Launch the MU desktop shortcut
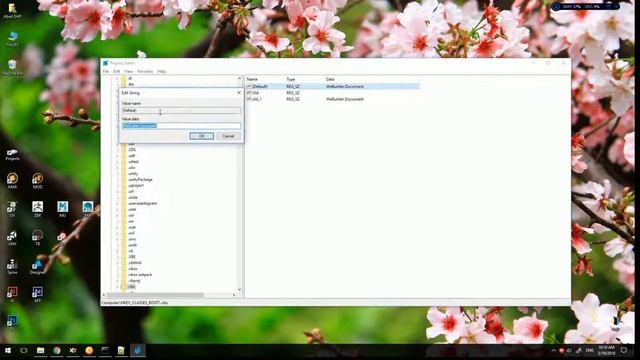 pyautogui.click(x=62, y=209)
